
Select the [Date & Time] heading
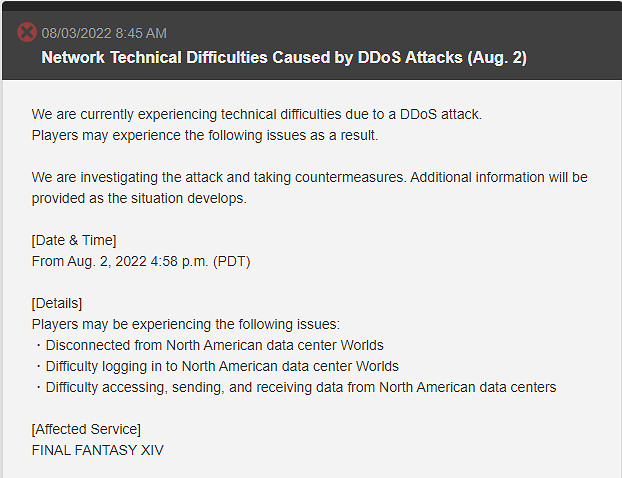74,240
